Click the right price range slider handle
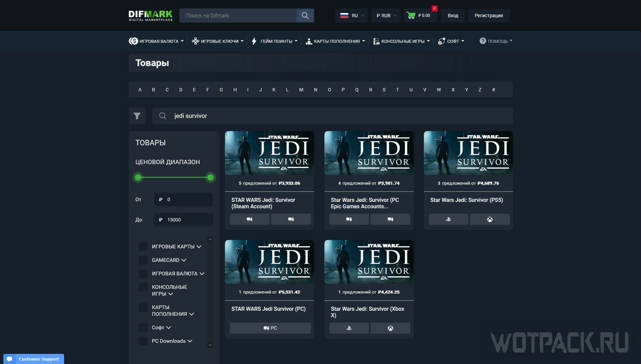 point(210,177)
